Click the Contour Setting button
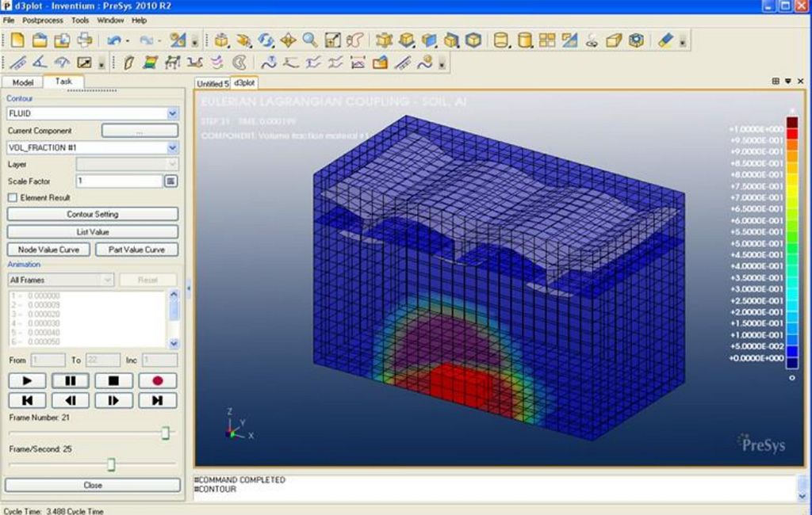This screenshot has width=812, height=515. (x=92, y=215)
